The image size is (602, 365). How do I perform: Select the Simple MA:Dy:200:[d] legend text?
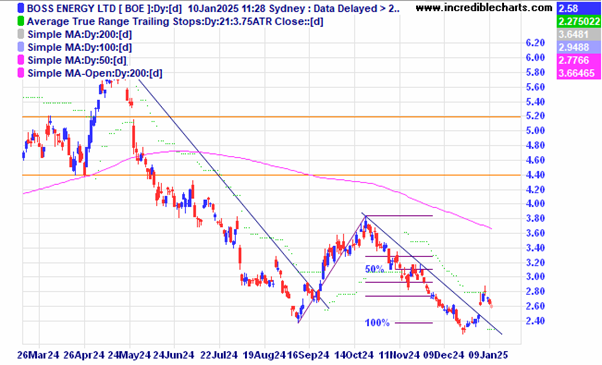click(x=80, y=35)
